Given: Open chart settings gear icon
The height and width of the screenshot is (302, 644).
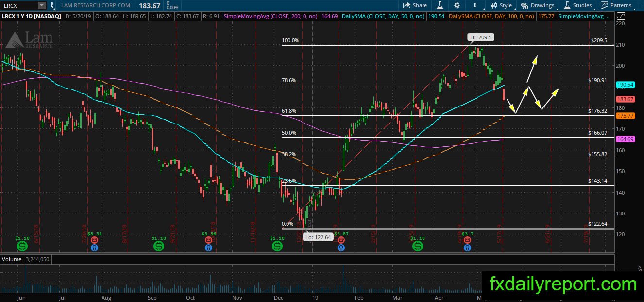Looking at the screenshot, I should coord(457,5).
